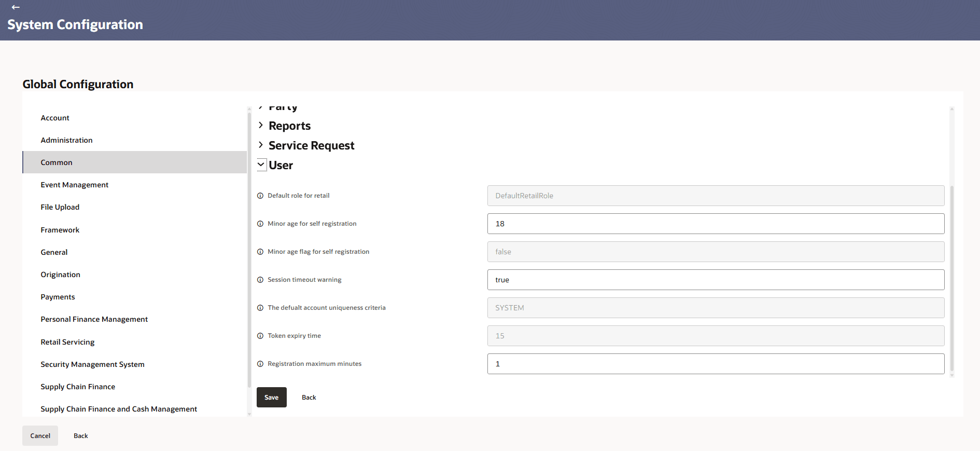This screenshot has height=451, width=980.
Task: Expand the Reports section
Action: 261,125
